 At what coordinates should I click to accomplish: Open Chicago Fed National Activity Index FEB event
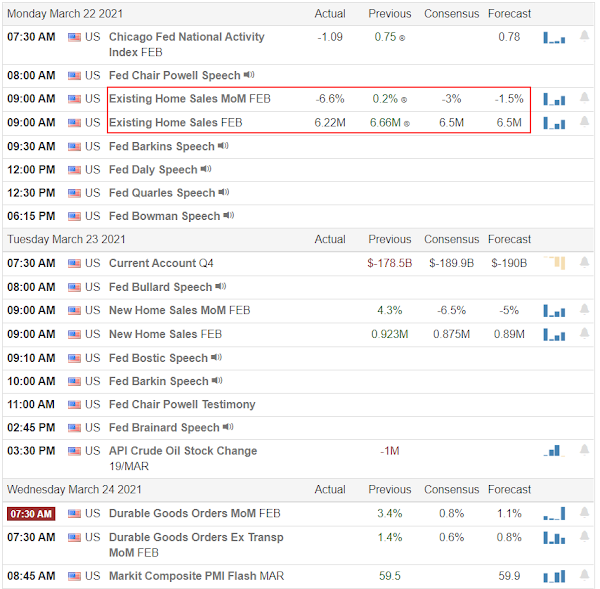187,44
